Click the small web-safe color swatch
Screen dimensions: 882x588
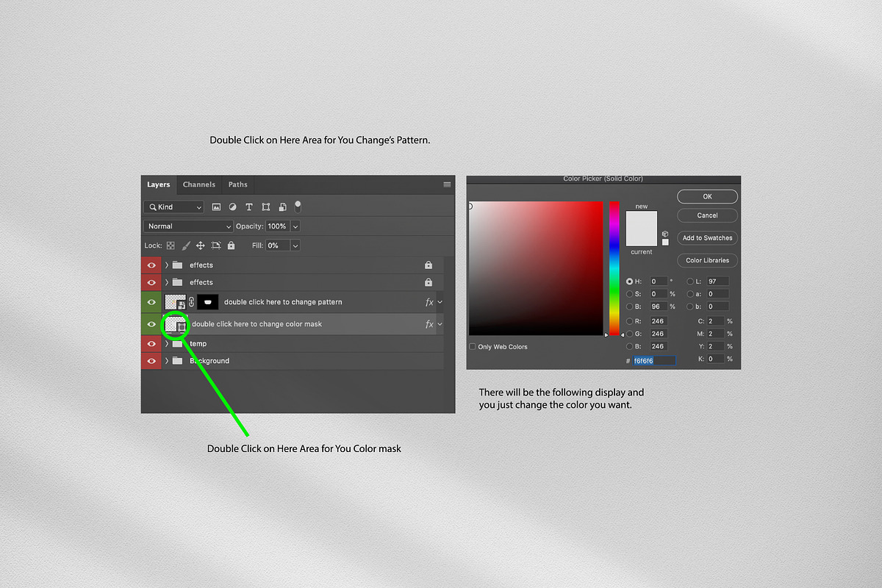(x=665, y=242)
